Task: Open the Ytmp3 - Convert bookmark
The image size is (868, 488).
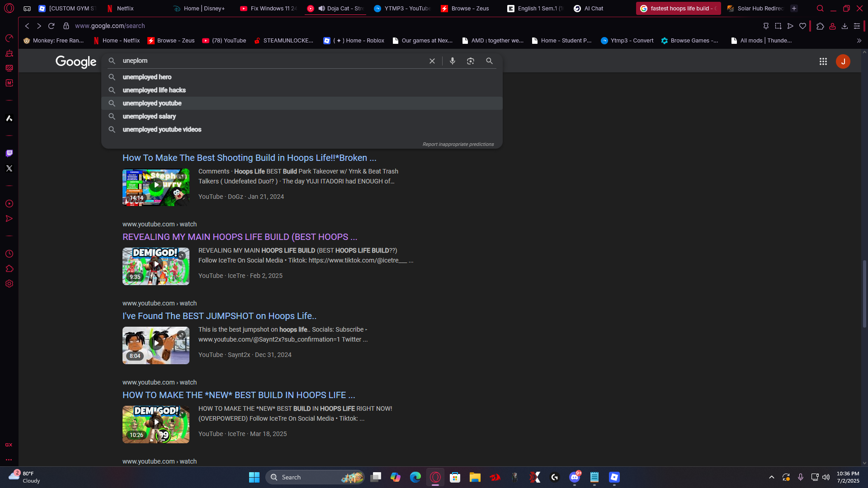Action: 627,41
